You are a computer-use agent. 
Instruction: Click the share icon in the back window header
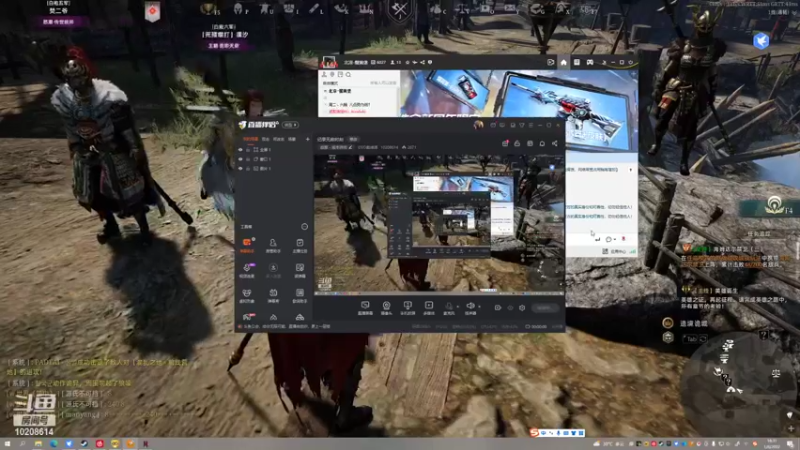click(422, 62)
